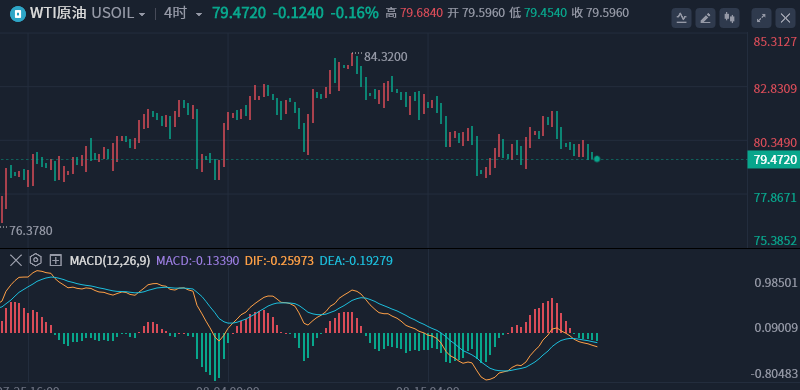Click the 80.3490 price axis label
The image size is (800, 390).
(x=776, y=142)
